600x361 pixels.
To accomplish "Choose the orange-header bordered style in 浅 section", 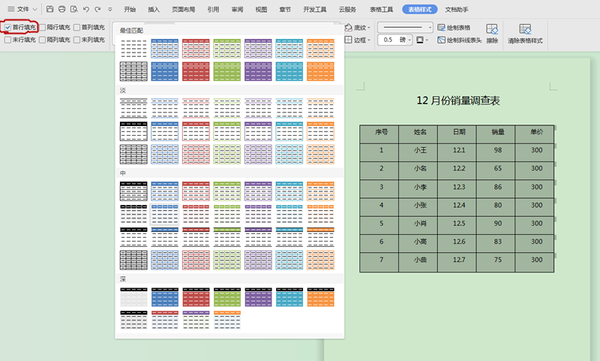I will click(320, 131).
